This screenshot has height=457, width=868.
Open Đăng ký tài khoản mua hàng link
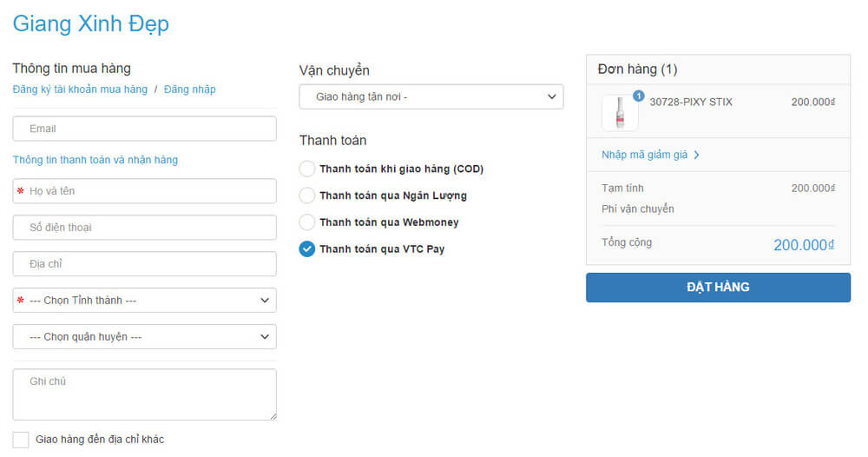click(x=80, y=89)
